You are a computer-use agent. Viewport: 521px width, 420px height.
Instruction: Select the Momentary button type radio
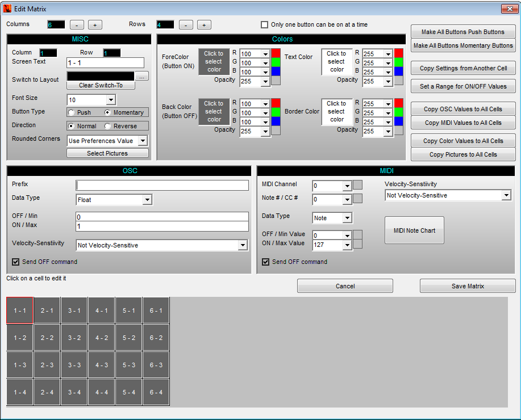pos(107,112)
